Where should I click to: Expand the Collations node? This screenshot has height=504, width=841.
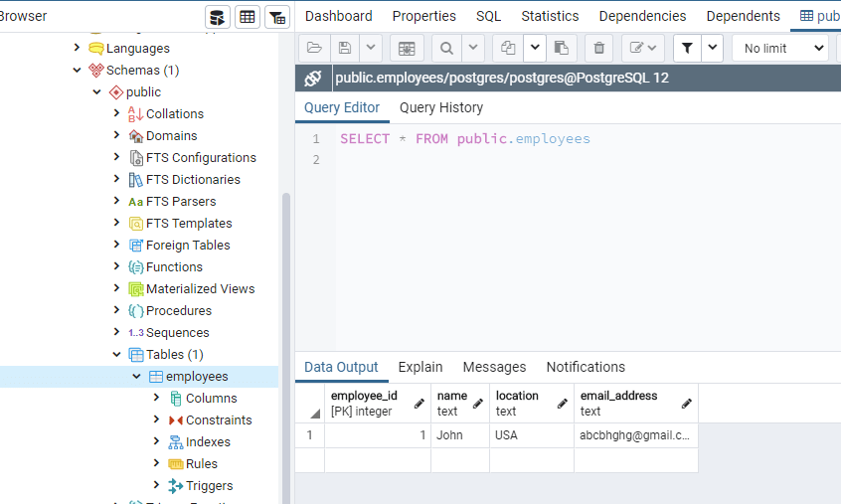[x=116, y=113]
